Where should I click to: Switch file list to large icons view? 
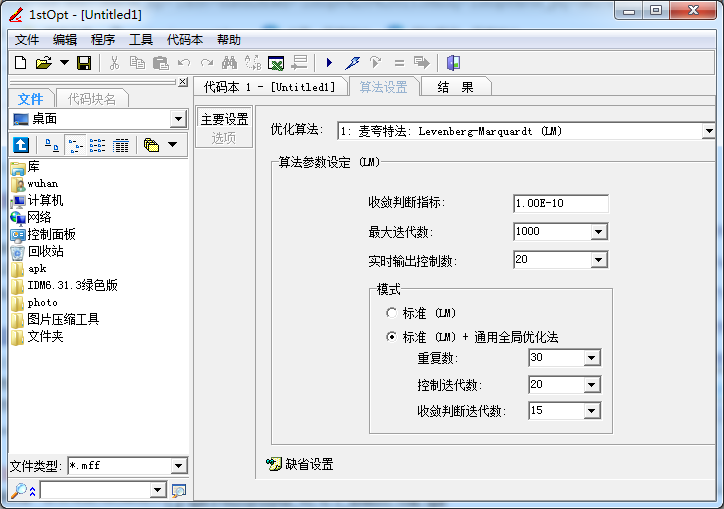point(51,145)
